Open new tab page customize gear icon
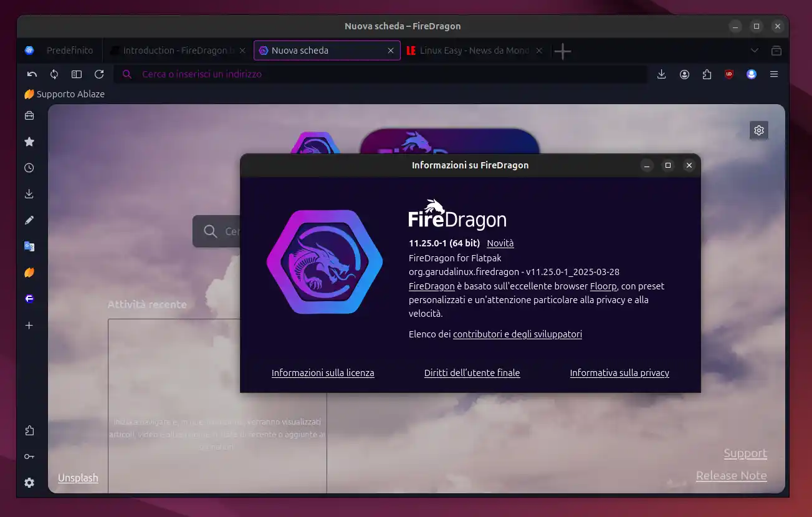The image size is (812, 517). pos(759,130)
